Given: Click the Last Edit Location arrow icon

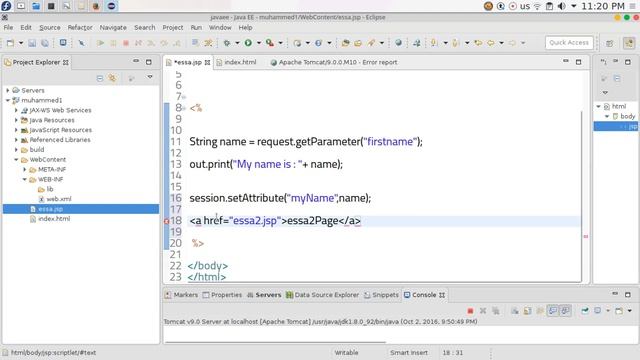Looking at the screenshot, I should tap(478, 43).
